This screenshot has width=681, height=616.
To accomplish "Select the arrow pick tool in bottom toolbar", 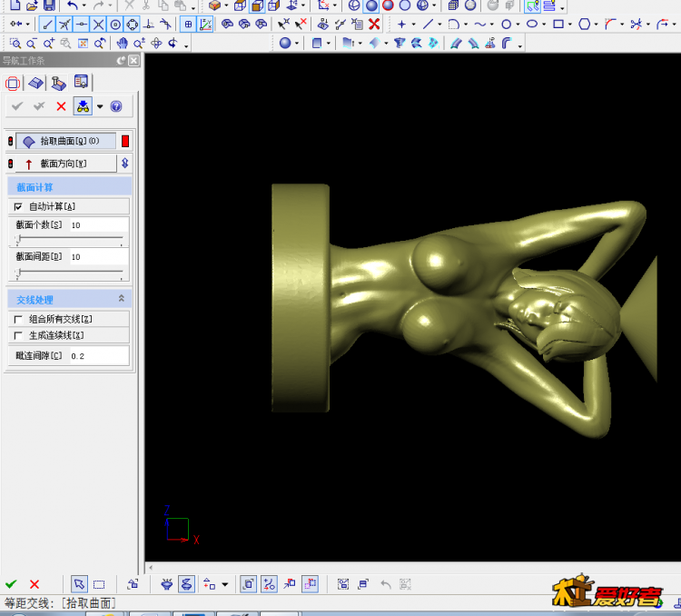I will 79,584.
